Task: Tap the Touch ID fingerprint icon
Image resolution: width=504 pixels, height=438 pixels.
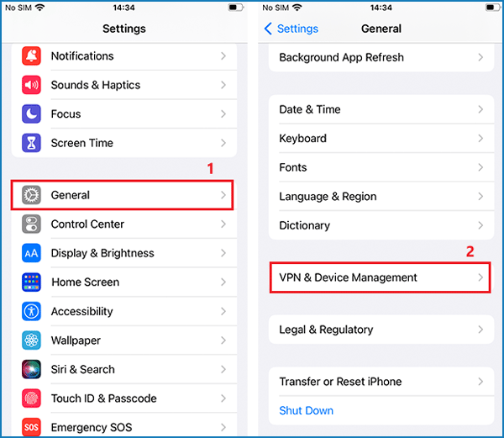Action: [x=31, y=398]
